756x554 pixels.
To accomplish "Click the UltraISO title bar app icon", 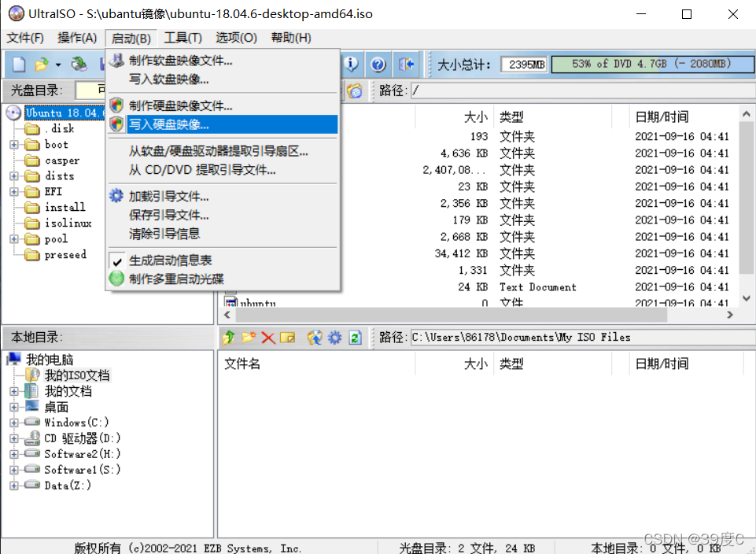I will point(17,13).
